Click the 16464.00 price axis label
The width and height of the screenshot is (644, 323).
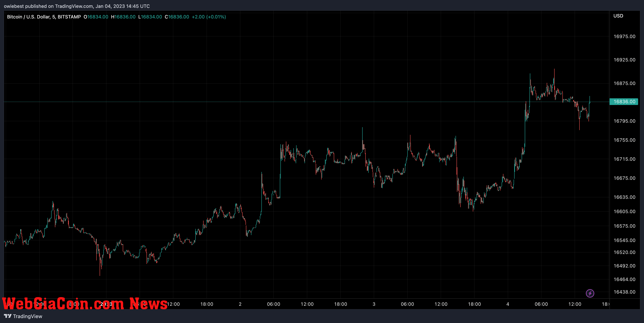[x=624, y=279]
